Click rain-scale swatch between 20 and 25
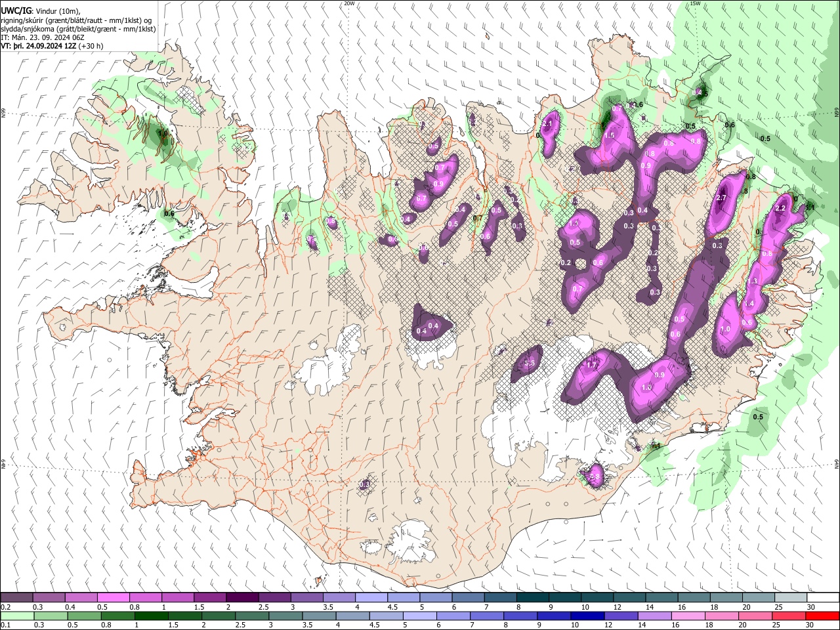Image resolution: width=840 pixels, height=630 pixels. pos(755,616)
